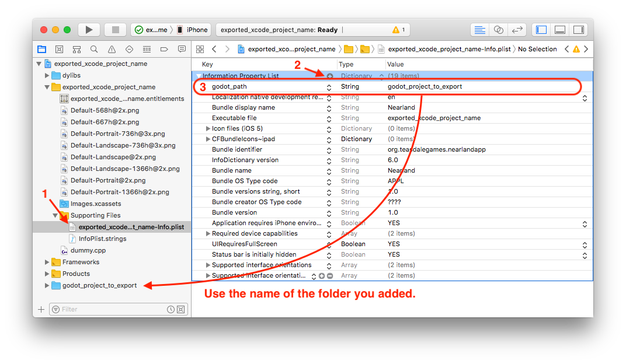Open the UIRequiresFullScreen value dropdown

click(585, 244)
